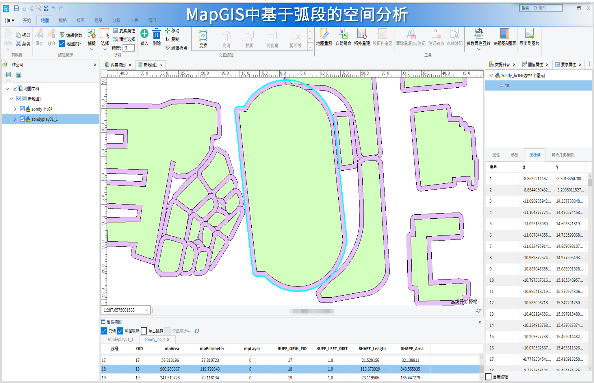Uncheck the first checkbox in attribute panel toolbar
The image size is (594, 383).
tap(104, 331)
